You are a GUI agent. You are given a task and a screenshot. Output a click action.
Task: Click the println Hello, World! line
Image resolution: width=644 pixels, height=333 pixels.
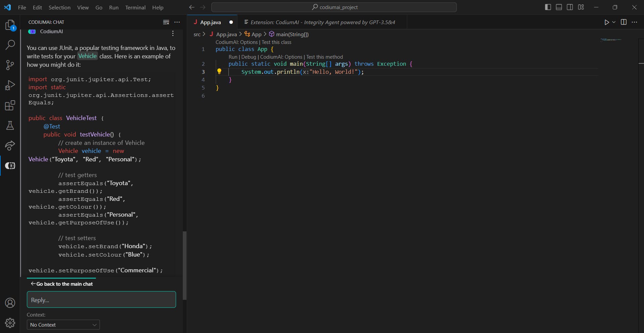click(x=302, y=72)
